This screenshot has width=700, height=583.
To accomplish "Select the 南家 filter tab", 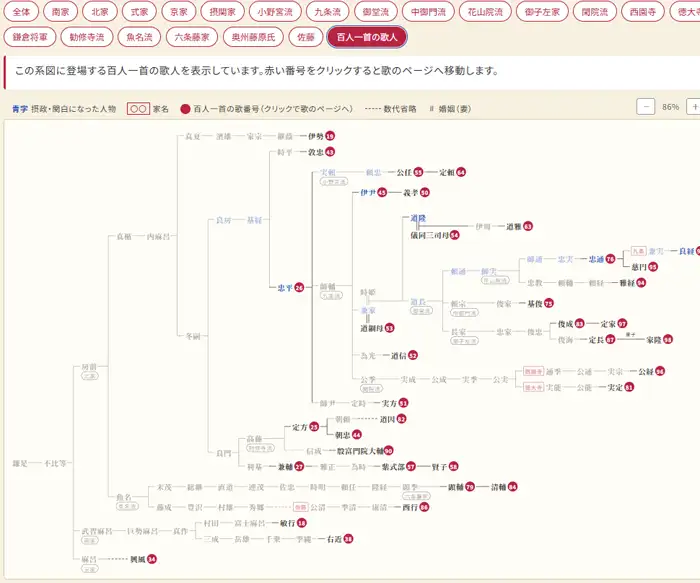I will (60, 12).
